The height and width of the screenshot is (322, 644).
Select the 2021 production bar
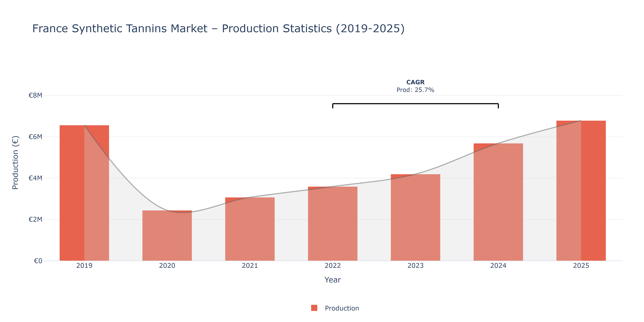250,229
